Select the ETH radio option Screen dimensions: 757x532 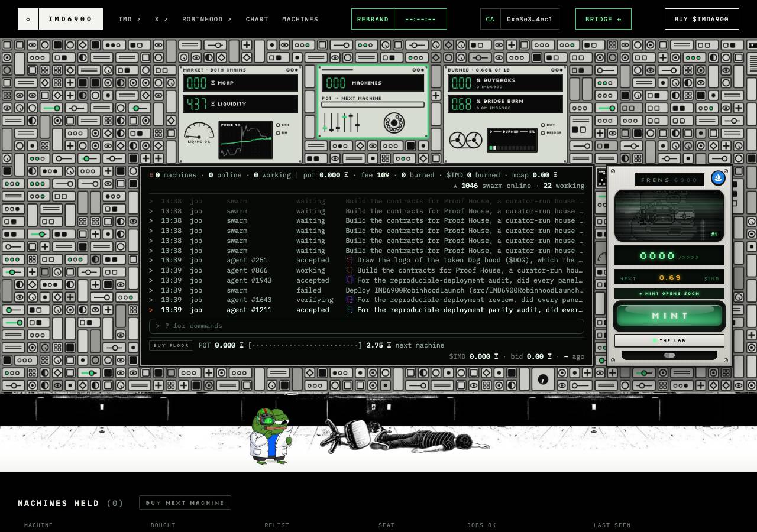(278, 125)
